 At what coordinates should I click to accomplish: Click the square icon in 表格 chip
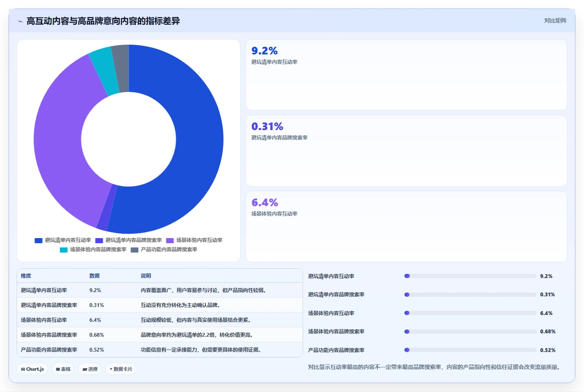pyautogui.click(x=58, y=369)
